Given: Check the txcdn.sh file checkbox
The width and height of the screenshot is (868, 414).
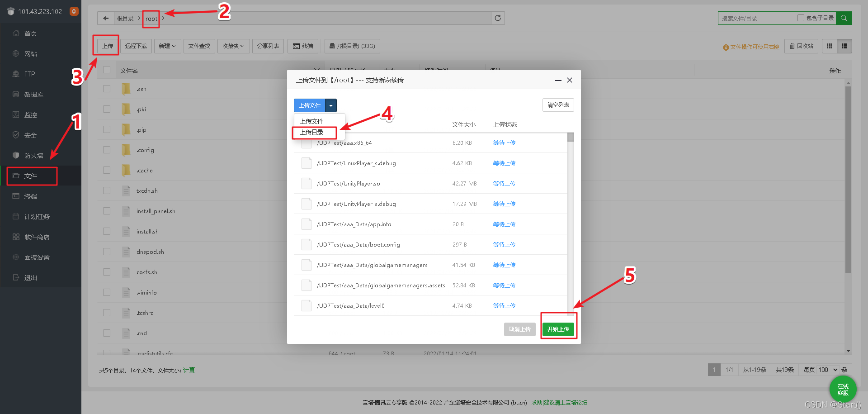Looking at the screenshot, I should (x=107, y=190).
